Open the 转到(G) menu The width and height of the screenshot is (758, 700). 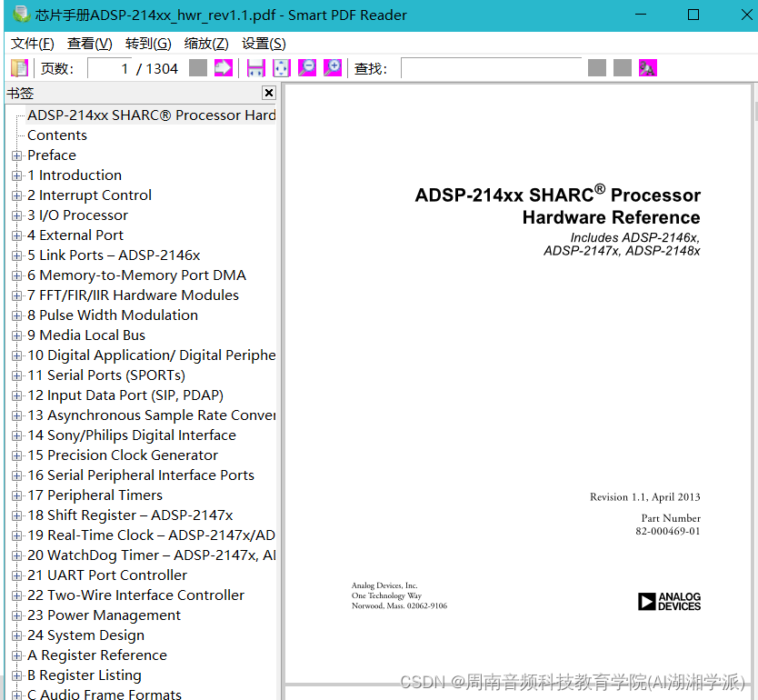(148, 44)
